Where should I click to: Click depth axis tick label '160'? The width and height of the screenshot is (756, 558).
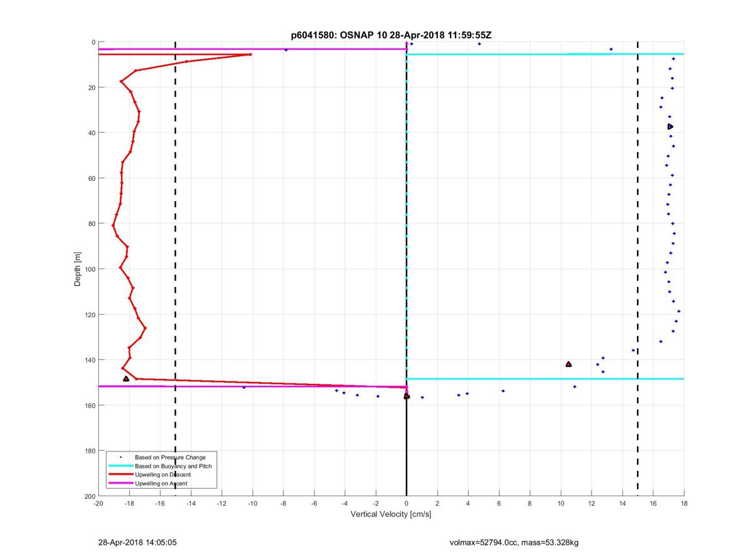pos(89,405)
